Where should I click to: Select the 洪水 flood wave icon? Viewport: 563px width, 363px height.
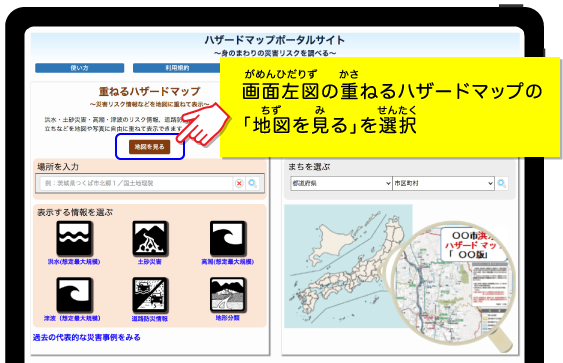74,238
